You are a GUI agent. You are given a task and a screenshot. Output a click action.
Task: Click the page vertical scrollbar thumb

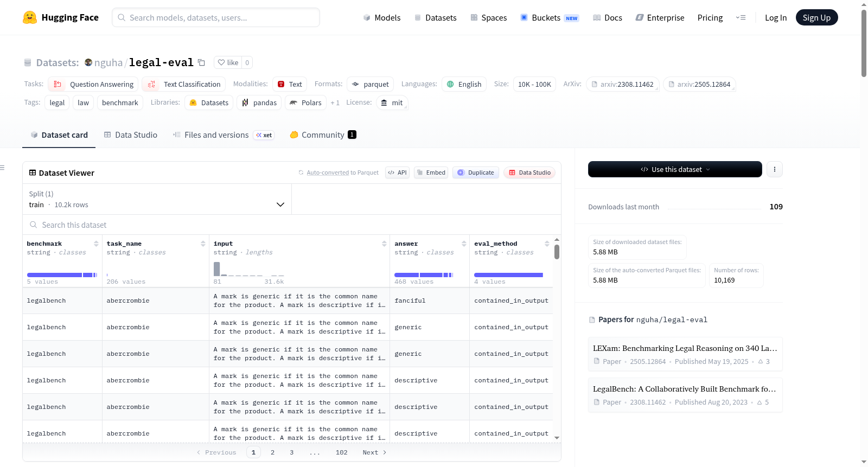pyautogui.click(x=864, y=43)
